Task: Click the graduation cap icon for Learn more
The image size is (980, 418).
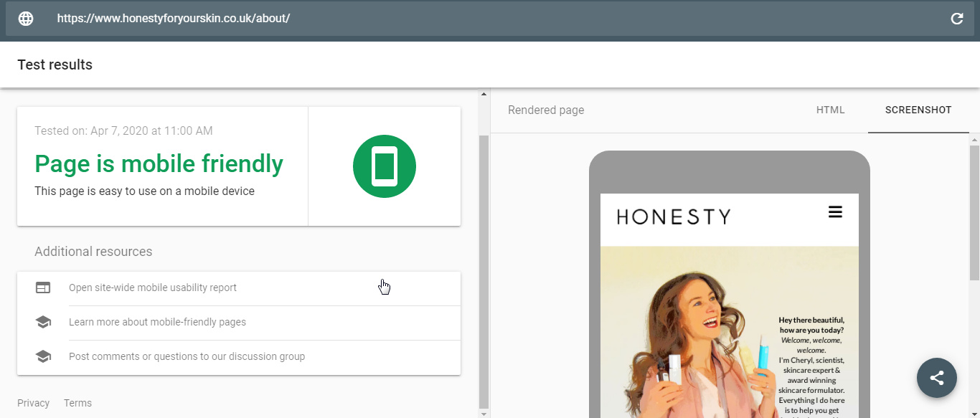Action: point(43,322)
